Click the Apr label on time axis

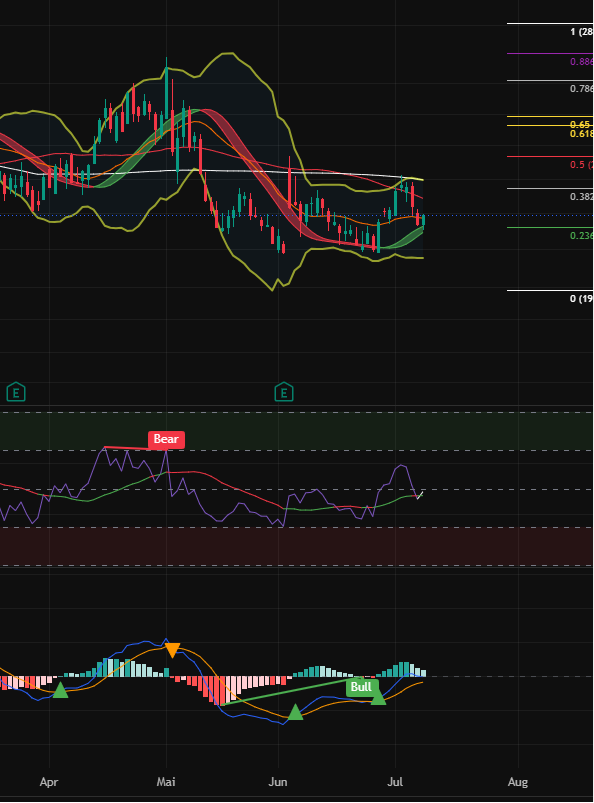[x=49, y=782]
